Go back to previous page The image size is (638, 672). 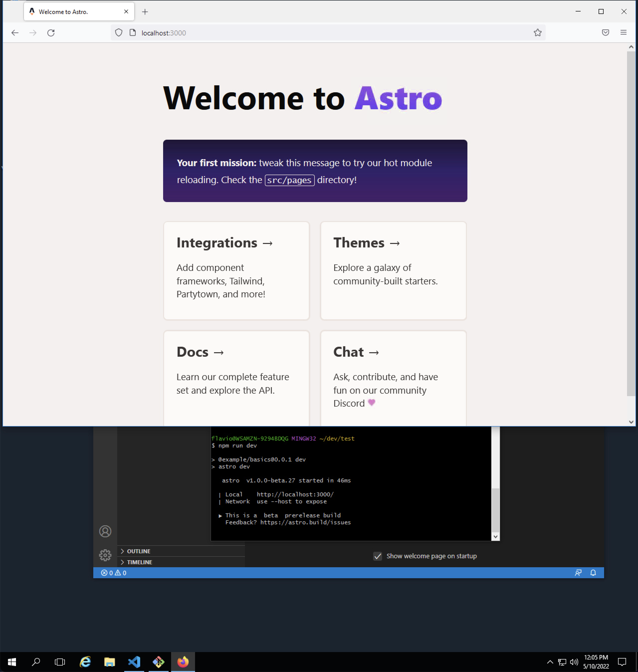(x=15, y=33)
